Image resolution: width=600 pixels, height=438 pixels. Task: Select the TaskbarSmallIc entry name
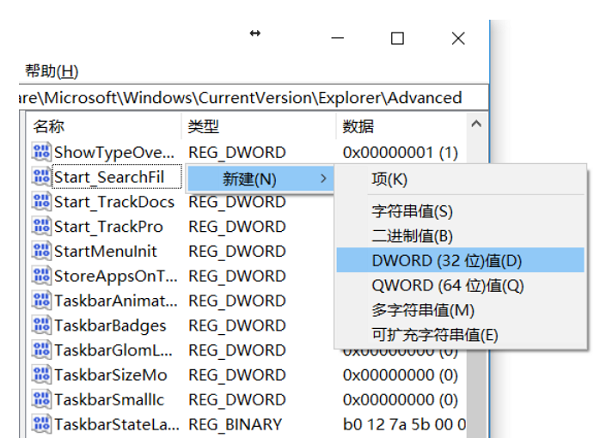(x=109, y=400)
